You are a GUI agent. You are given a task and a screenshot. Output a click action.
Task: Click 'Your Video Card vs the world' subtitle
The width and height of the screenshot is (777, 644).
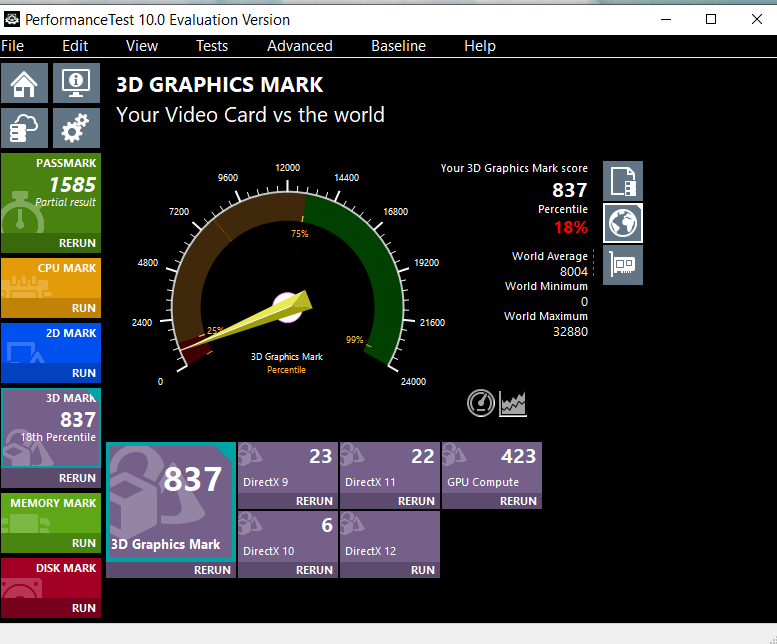click(250, 115)
